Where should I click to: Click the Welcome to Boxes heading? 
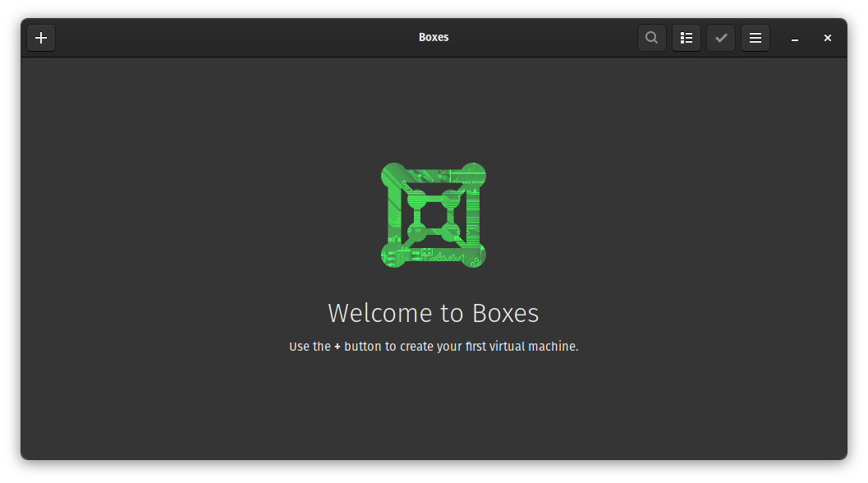[x=433, y=313]
